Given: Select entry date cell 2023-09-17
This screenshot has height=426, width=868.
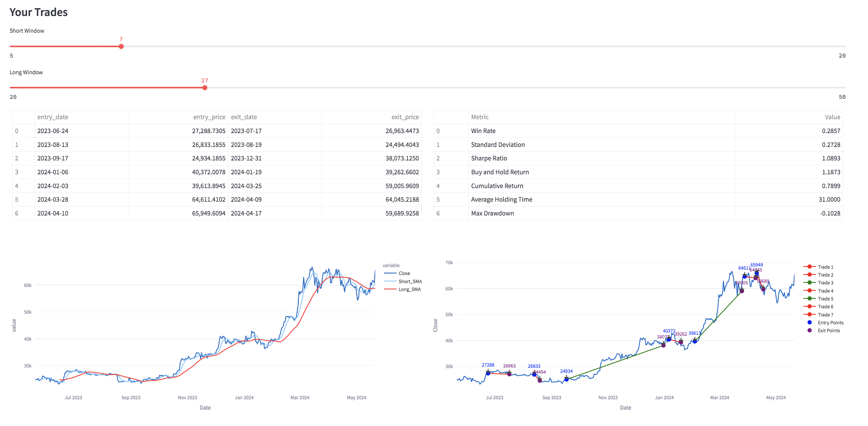Looking at the screenshot, I should (x=81, y=158).
